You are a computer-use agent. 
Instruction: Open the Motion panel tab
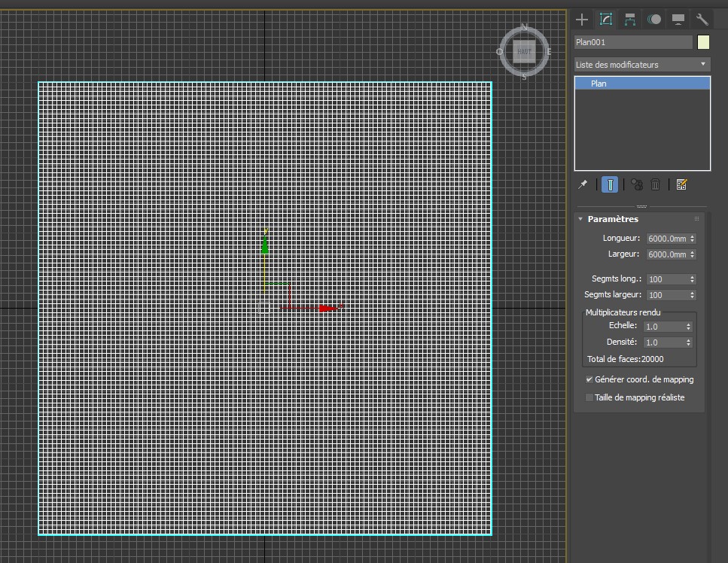(654, 20)
